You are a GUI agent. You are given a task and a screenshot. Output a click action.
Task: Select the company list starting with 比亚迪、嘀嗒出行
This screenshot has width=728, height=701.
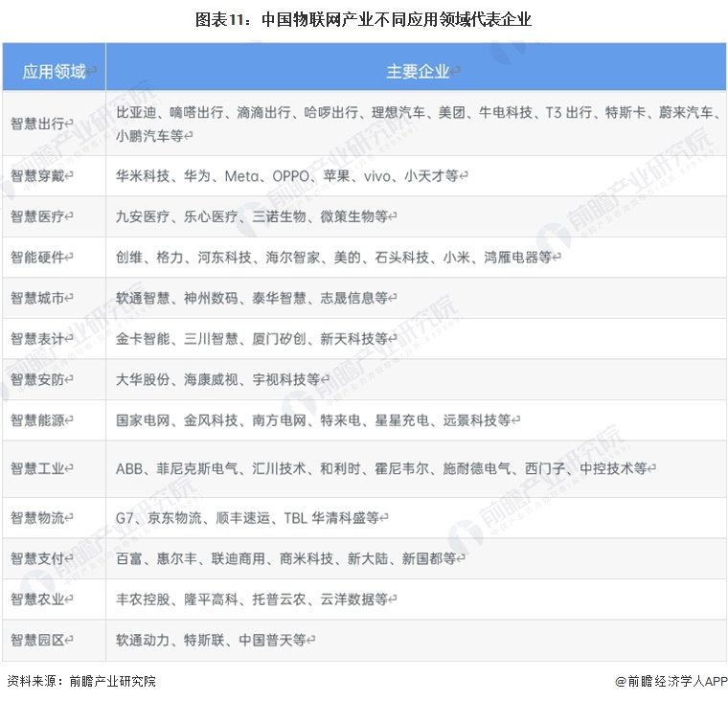418,124
